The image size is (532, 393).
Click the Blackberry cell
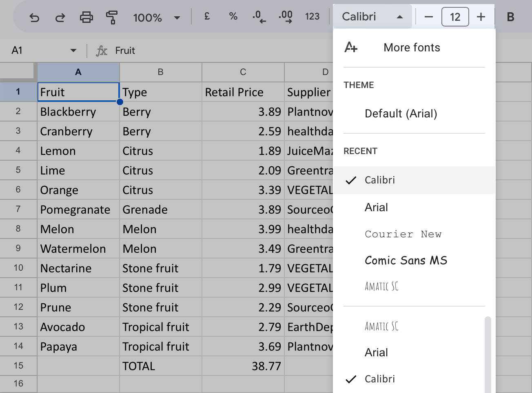[x=78, y=112]
